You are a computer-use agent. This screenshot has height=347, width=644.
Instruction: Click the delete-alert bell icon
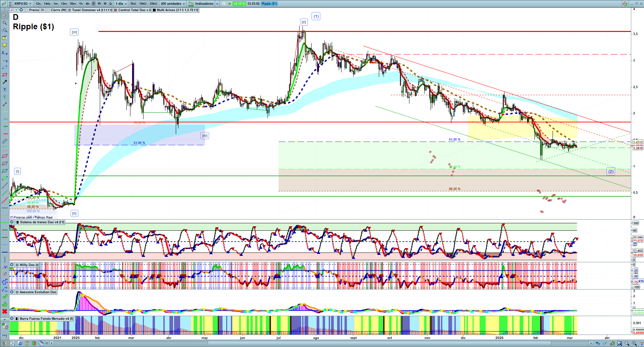(5, 38)
